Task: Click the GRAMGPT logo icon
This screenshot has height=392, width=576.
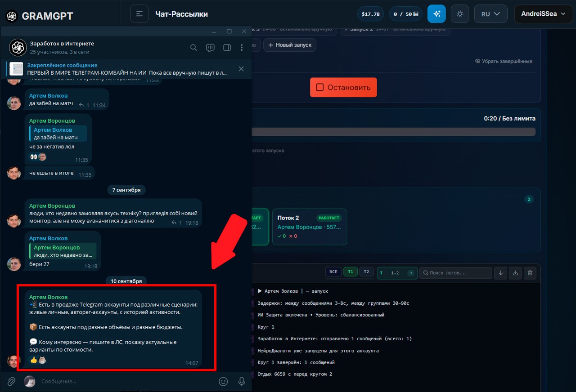Action: (x=11, y=16)
